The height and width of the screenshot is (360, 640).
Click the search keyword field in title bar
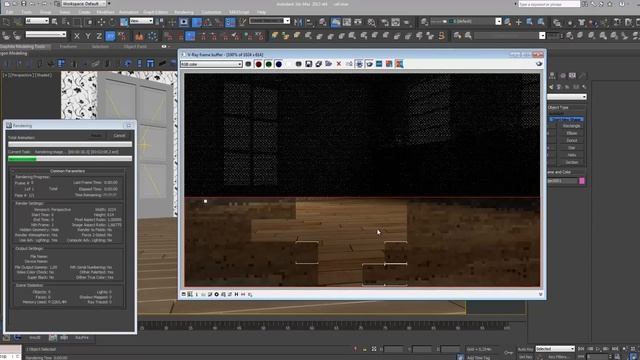(x=549, y=4)
